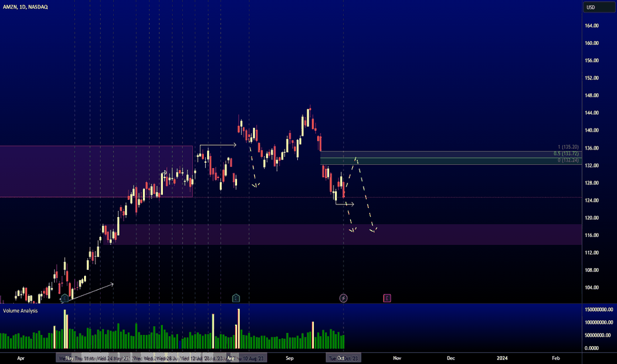Click the 136.00 price axis label
Image resolution: width=617 pixels, height=364 pixels.
[591, 148]
